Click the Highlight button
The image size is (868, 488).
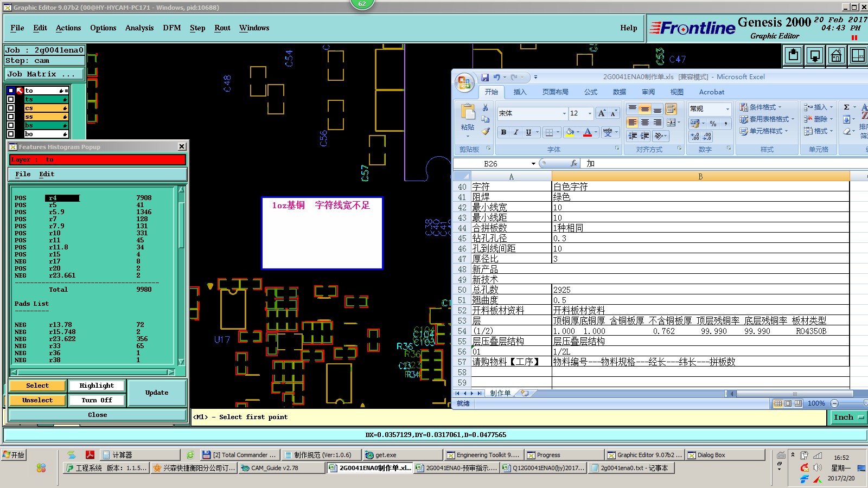(x=97, y=386)
